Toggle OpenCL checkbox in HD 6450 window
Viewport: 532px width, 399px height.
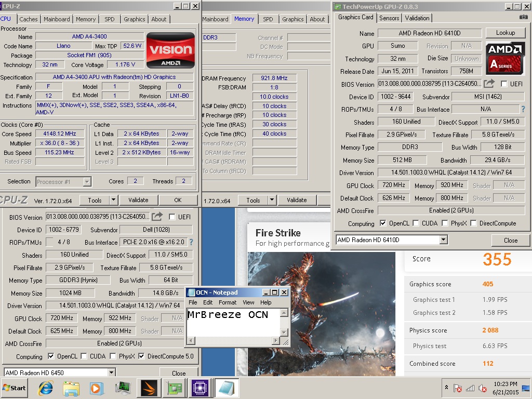coord(51,356)
